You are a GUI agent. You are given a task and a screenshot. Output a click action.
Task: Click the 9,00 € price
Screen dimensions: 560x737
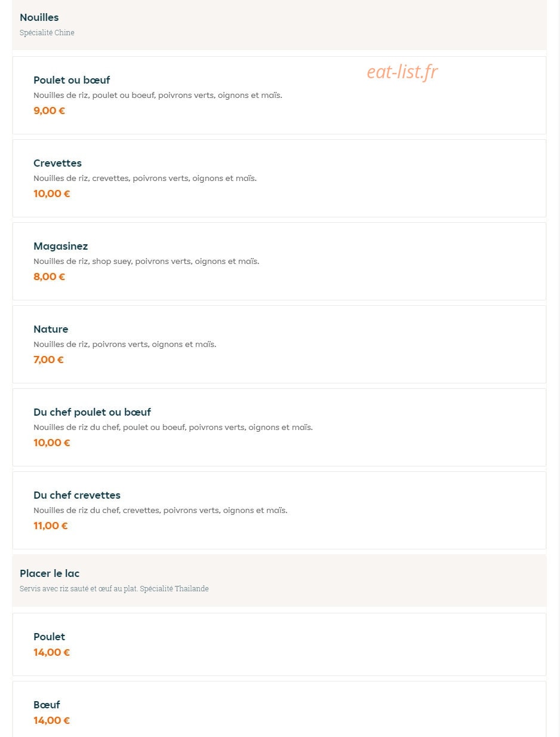tap(49, 110)
